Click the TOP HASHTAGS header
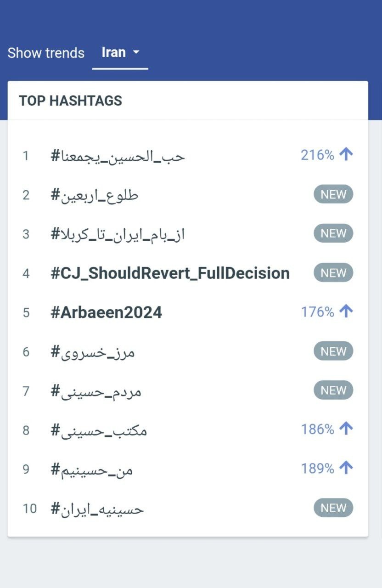Image resolution: width=382 pixels, height=588 pixels. click(70, 101)
